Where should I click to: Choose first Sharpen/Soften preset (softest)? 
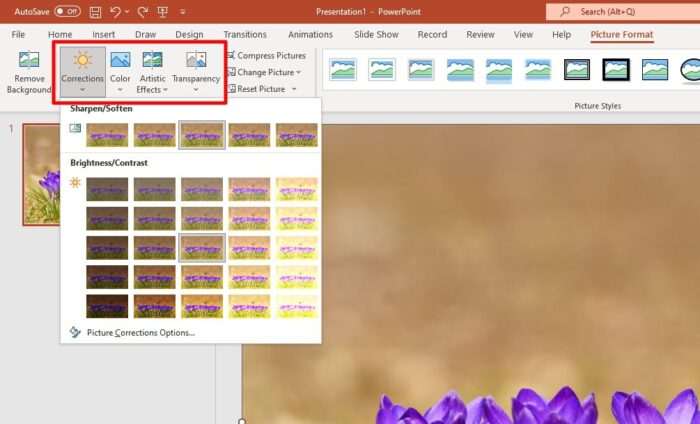coord(107,135)
